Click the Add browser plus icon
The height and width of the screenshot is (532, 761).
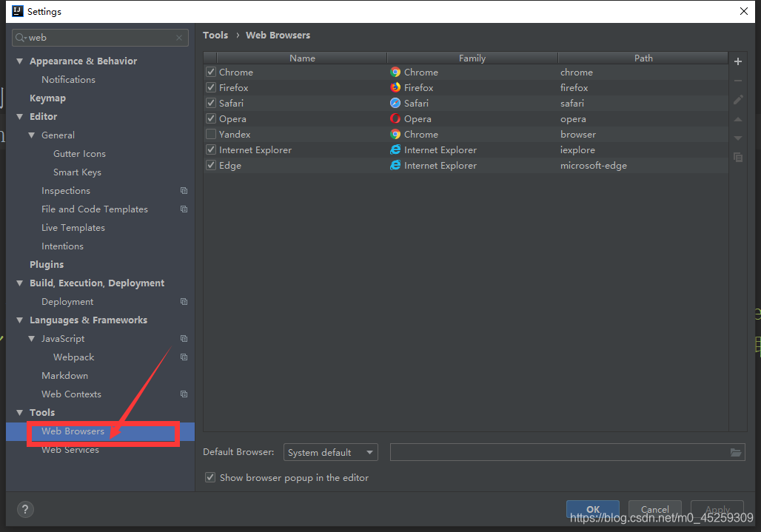(x=738, y=61)
